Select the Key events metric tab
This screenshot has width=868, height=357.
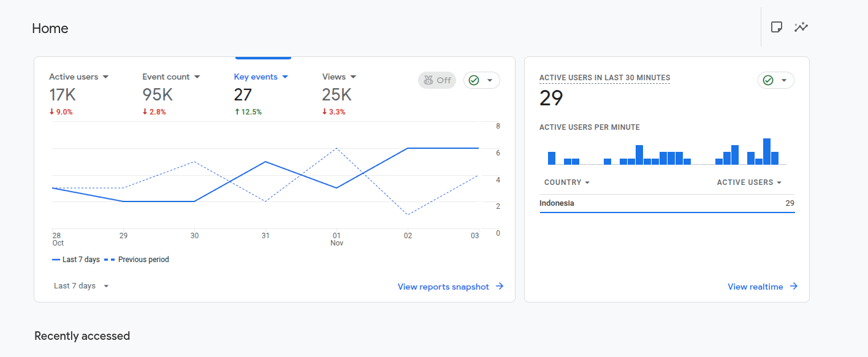pos(256,77)
